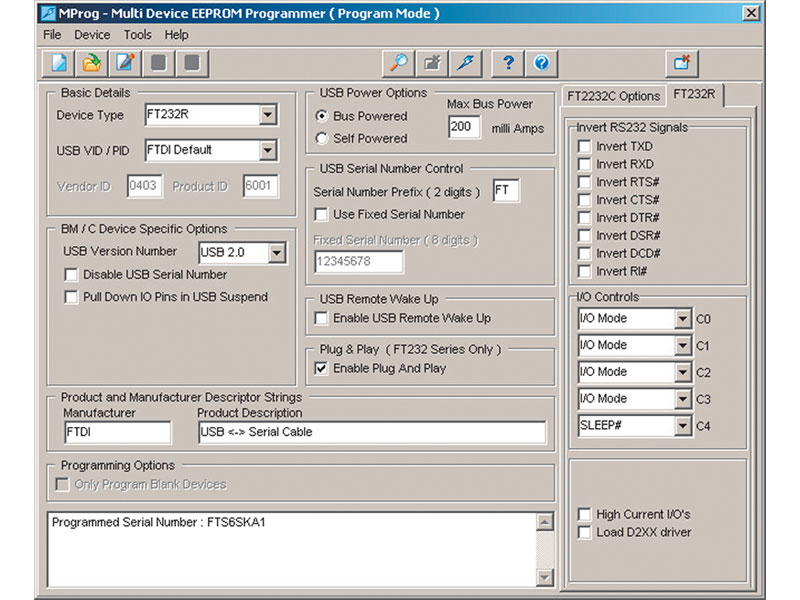Click the Max Bus Power field
Image resolution: width=800 pixels, height=600 pixels.
point(464,127)
